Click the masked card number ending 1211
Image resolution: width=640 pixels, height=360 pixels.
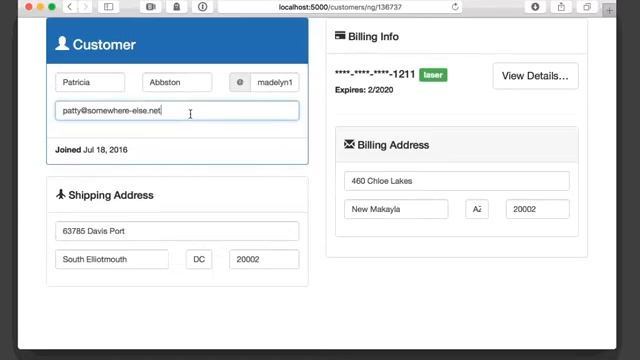tap(375, 74)
